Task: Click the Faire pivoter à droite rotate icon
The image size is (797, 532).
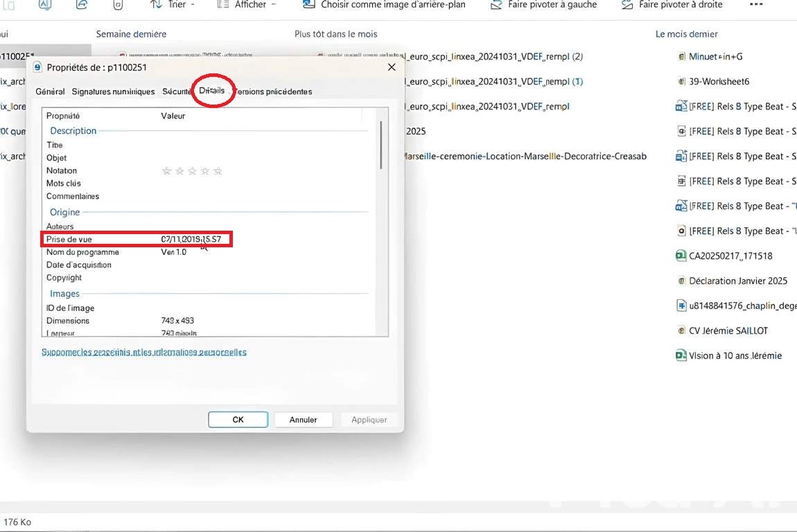Action: coord(627,5)
